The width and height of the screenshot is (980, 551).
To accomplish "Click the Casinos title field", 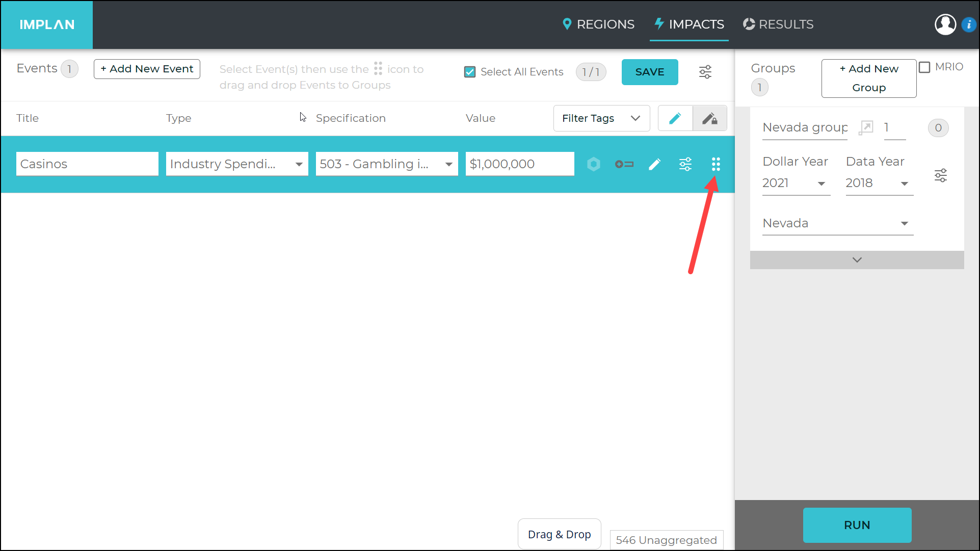I will 87,164.
